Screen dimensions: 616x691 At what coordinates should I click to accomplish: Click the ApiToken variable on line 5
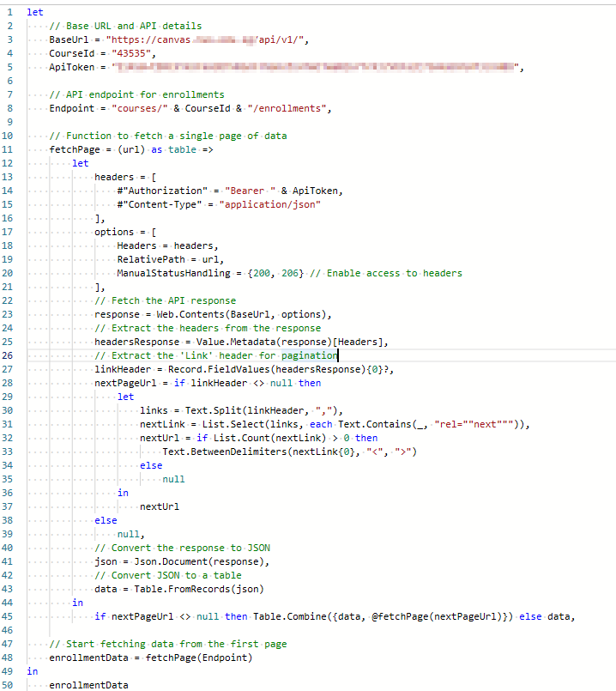pyautogui.click(x=72, y=67)
